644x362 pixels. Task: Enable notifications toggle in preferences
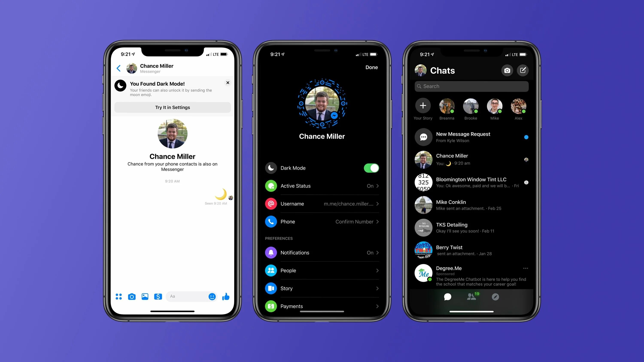click(322, 252)
